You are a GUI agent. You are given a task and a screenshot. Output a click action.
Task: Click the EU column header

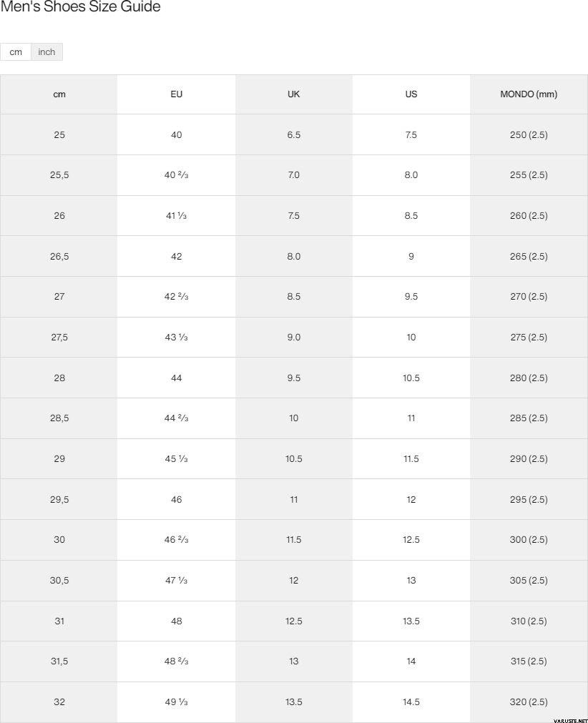[177, 94]
